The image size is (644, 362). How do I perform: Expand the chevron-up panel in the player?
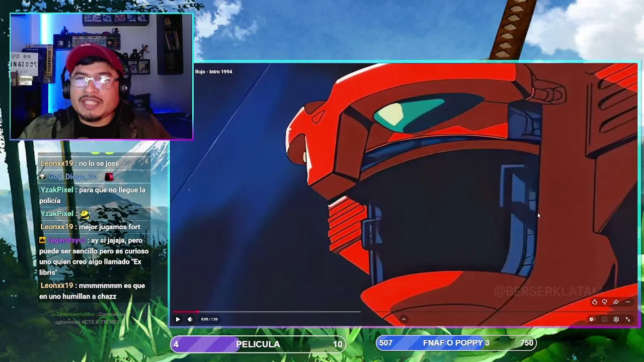[404, 319]
